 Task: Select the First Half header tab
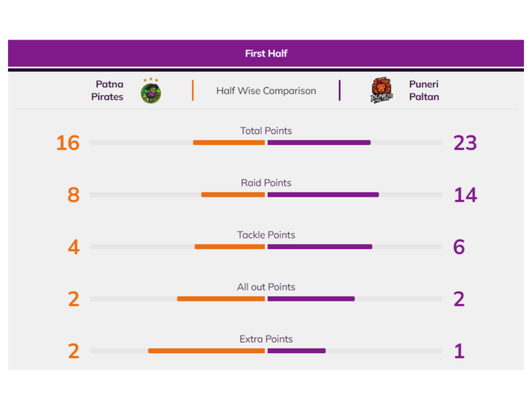point(266,54)
